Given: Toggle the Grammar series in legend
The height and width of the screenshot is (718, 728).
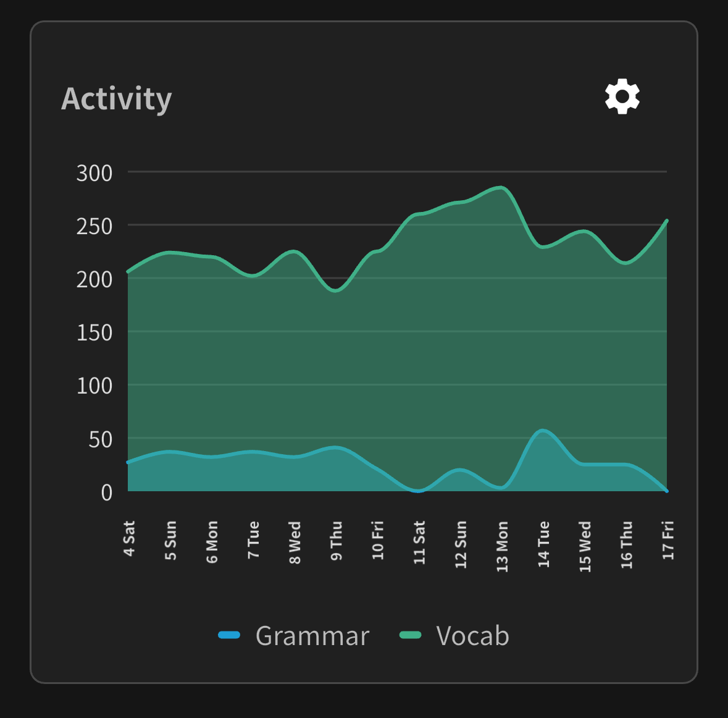Looking at the screenshot, I should pyautogui.click(x=312, y=636).
